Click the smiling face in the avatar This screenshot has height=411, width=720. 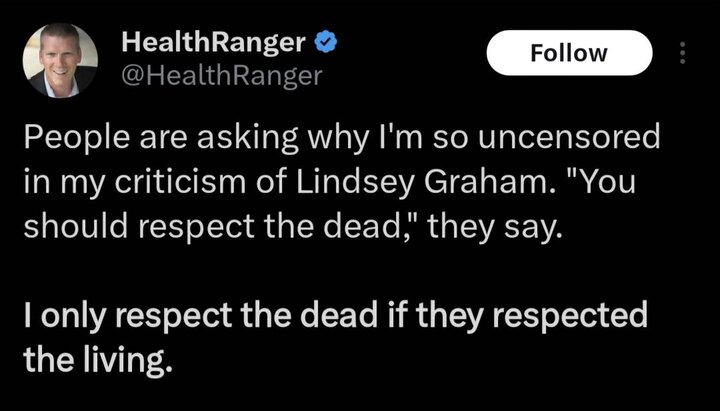(x=59, y=57)
